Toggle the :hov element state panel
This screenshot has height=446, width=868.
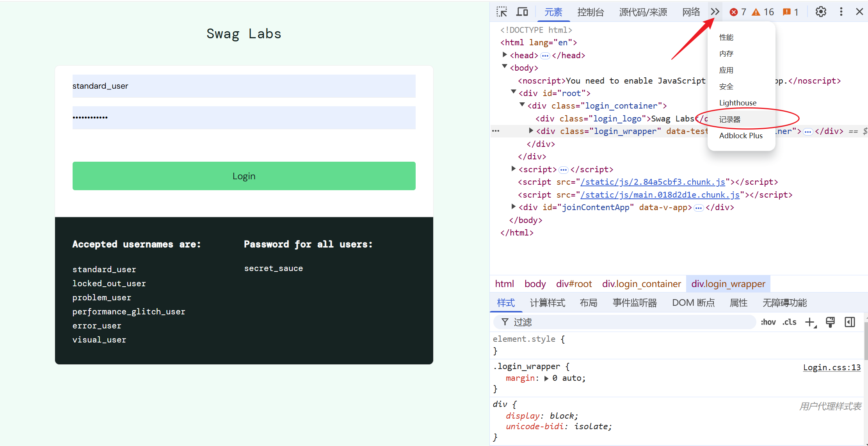[768, 322]
